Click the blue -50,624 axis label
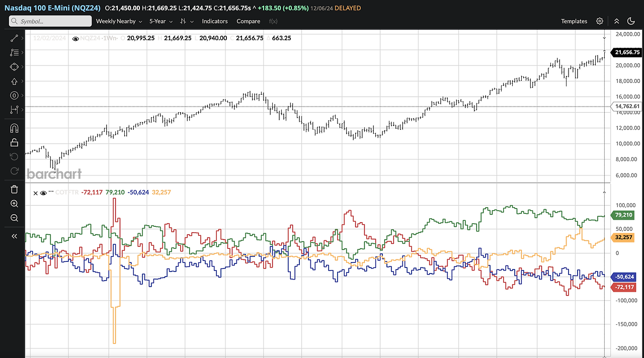Viewport: 644px width, 358px height. coord(624,277)
